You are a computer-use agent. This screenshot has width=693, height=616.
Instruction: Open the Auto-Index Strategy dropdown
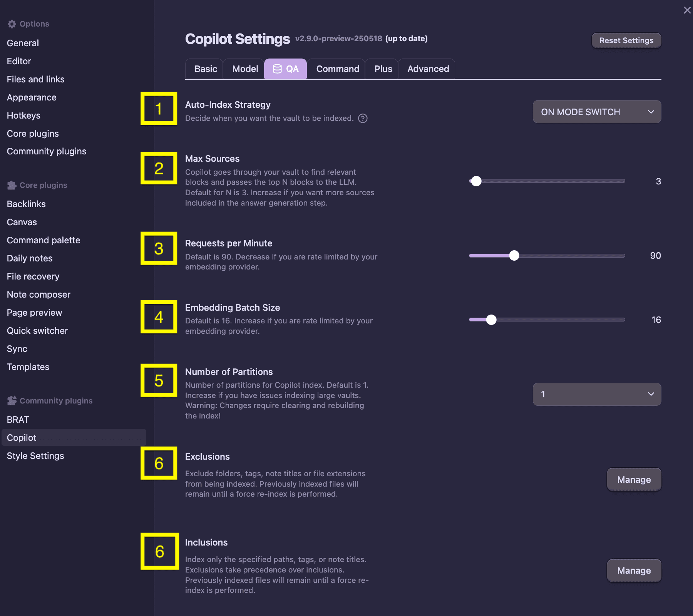(596, 112)
